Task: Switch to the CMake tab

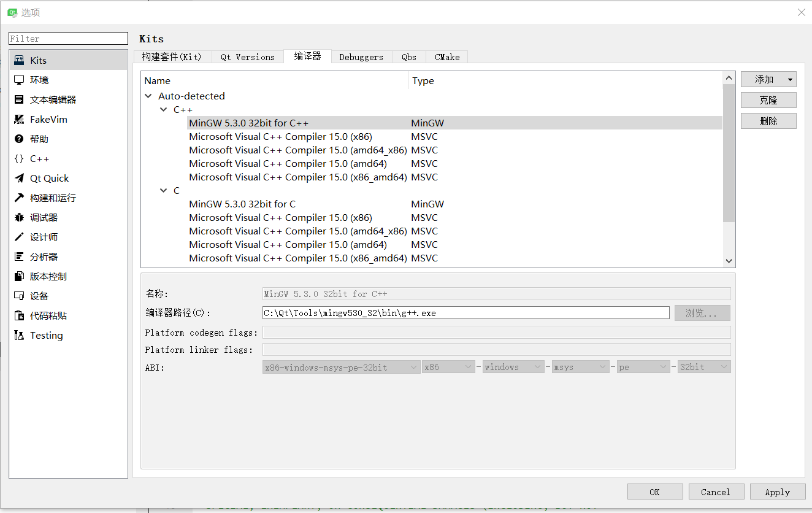Action: (x=446, y=56)
